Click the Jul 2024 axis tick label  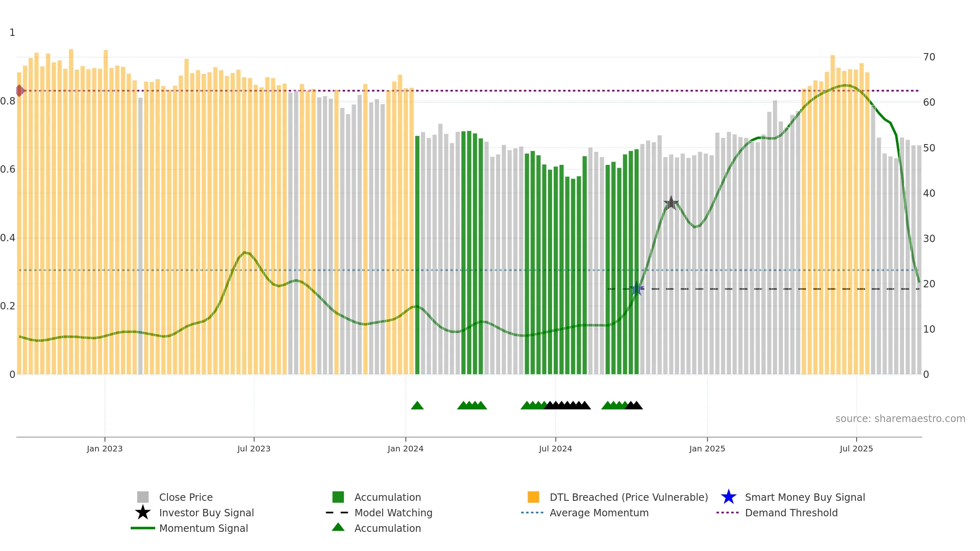pos(555,449)
